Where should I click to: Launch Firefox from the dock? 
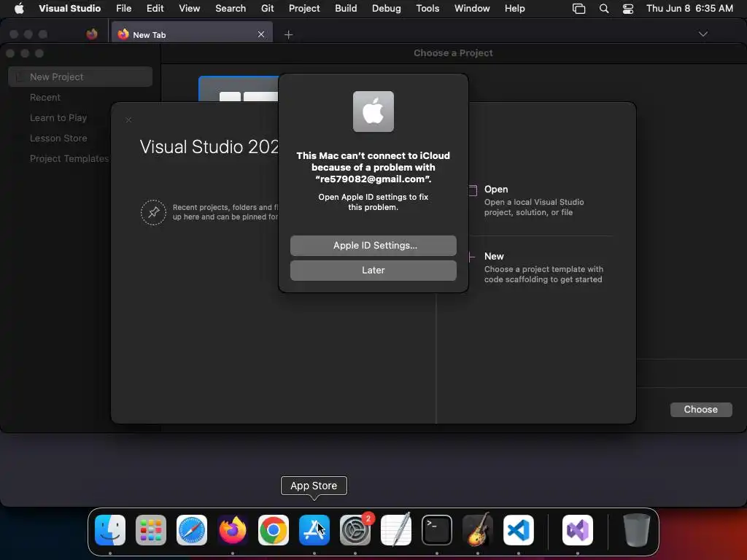(x=233, y=530)
